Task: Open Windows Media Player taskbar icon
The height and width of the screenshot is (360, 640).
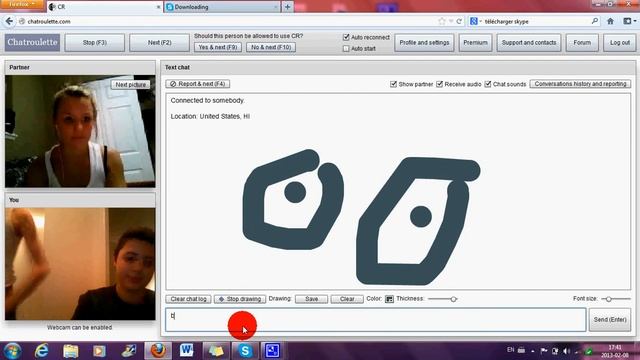Action: coord(99,351)
